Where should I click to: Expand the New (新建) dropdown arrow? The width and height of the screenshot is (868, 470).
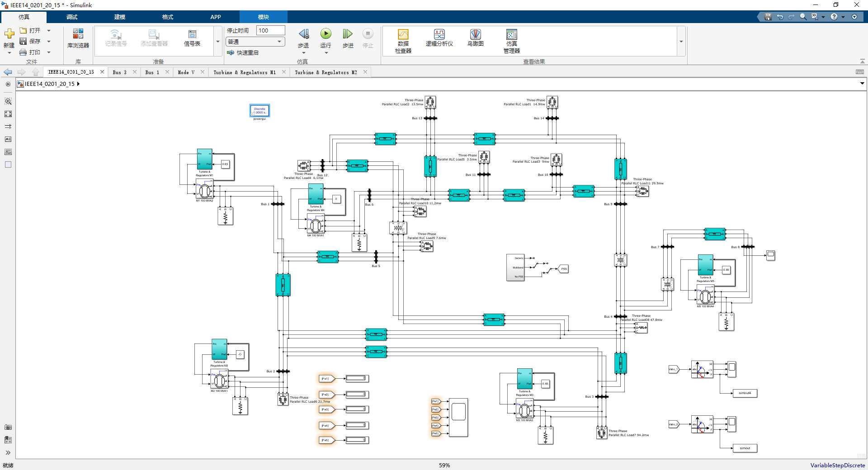coord(9,53)
